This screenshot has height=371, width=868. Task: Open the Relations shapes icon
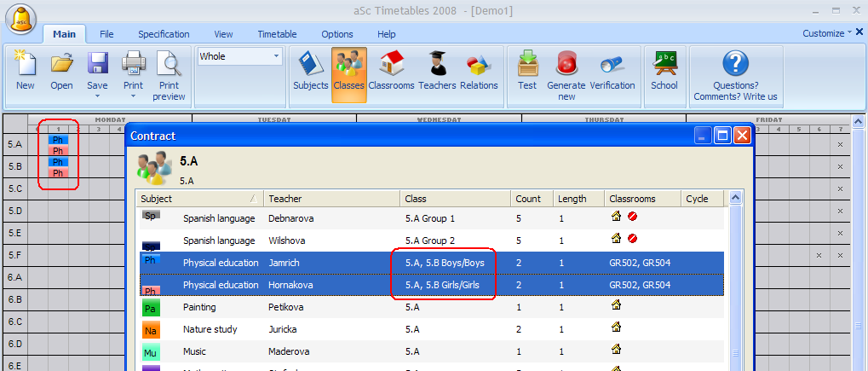pyautogui.click(x=479, y=67)
